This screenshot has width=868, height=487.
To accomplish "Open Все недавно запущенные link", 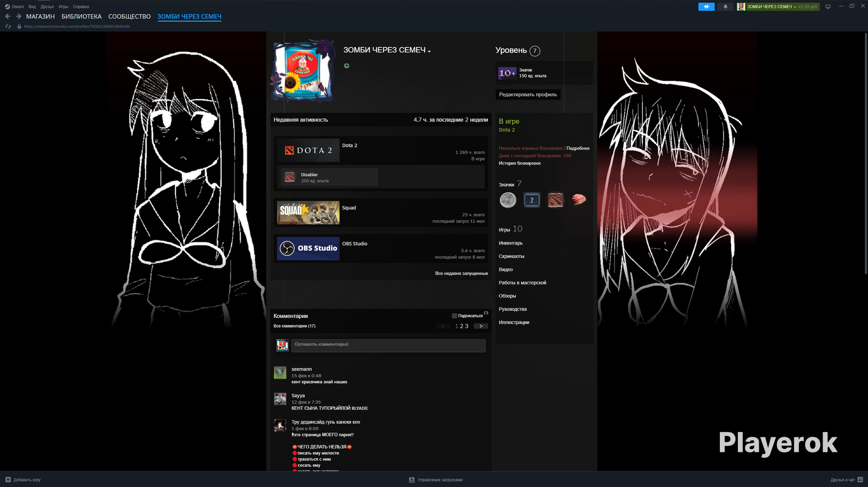I will tap(462, 273).
